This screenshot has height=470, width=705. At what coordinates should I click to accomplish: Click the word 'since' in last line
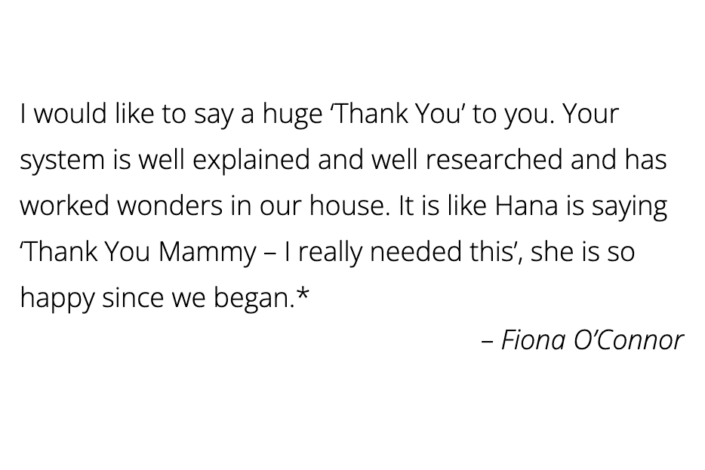coord(133,297)
